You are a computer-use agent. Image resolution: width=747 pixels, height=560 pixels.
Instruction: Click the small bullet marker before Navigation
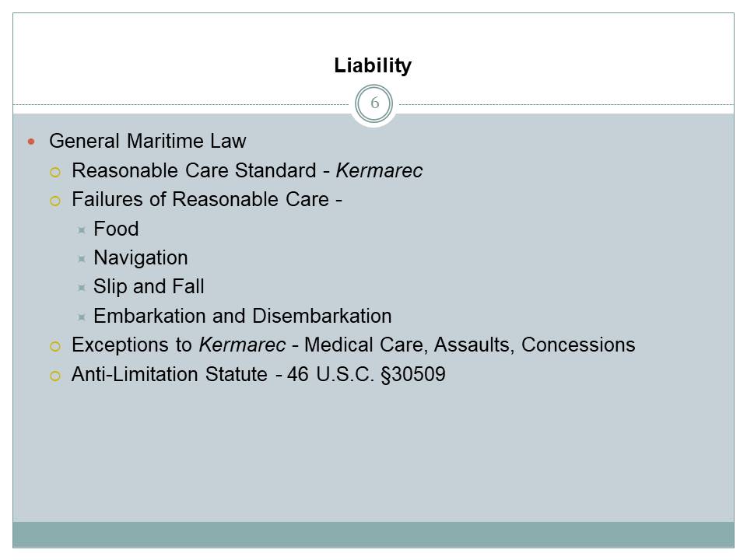click(81, 259)
